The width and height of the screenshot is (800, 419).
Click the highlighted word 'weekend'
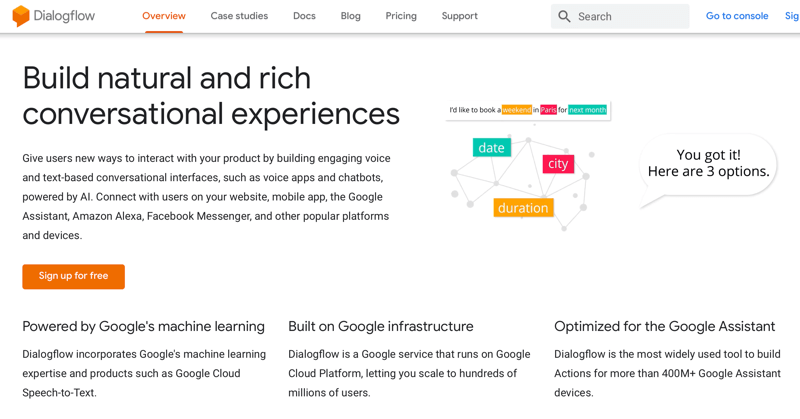[516, 110]
